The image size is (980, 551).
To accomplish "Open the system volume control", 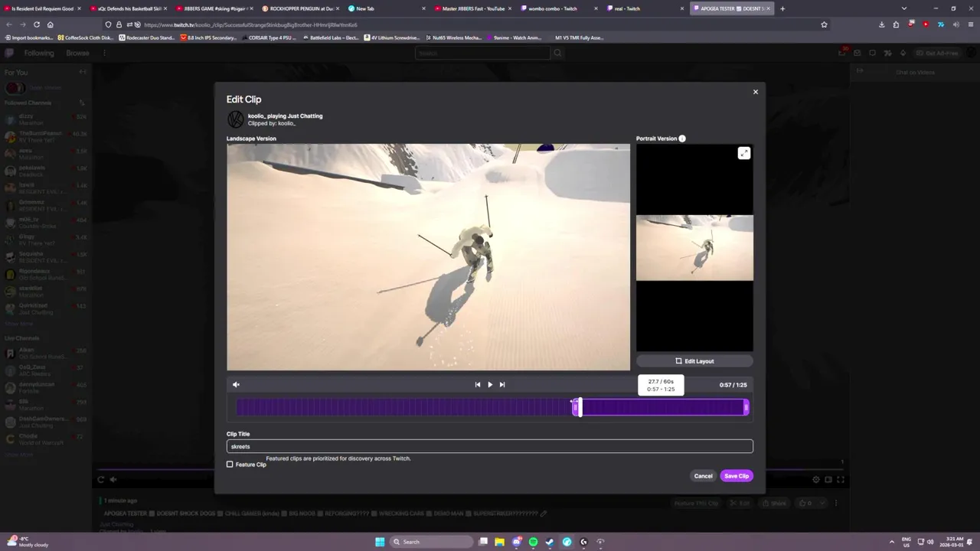I will click(x=929, y=542).
